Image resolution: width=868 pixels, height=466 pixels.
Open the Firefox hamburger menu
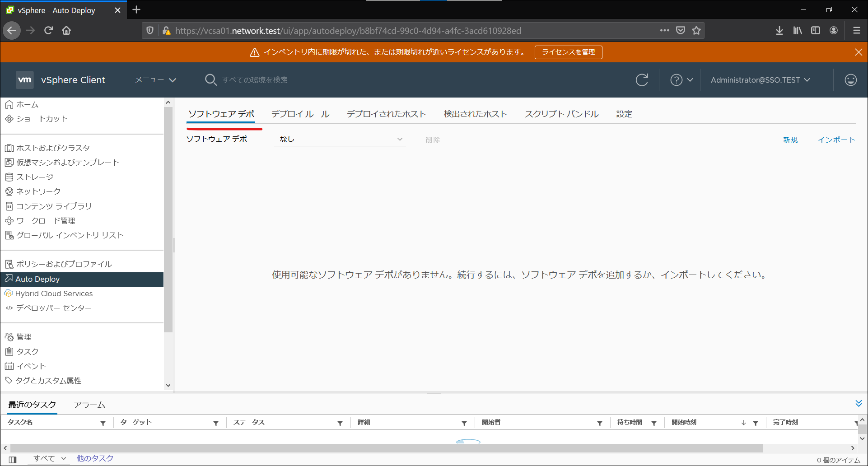click(856, 30)
